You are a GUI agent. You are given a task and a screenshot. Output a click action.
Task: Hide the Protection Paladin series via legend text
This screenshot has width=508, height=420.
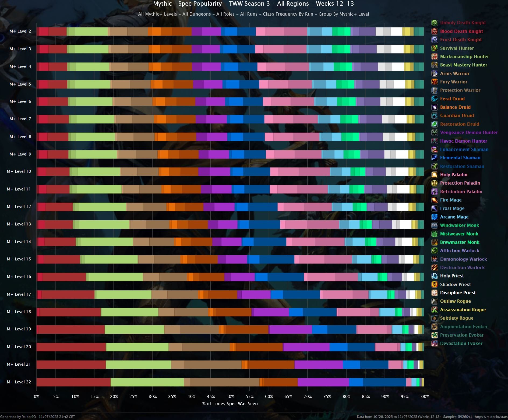pos(460,183)
